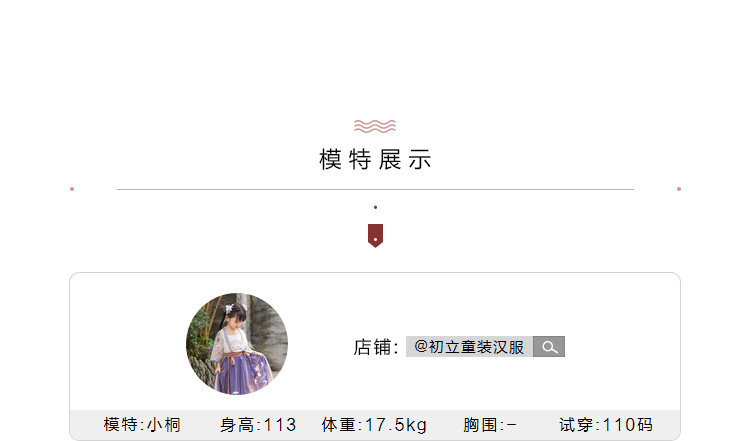This screenshot has width=750, height=441.
Task: Click the round model photo thumbnail
Action: tap(237, 344)
